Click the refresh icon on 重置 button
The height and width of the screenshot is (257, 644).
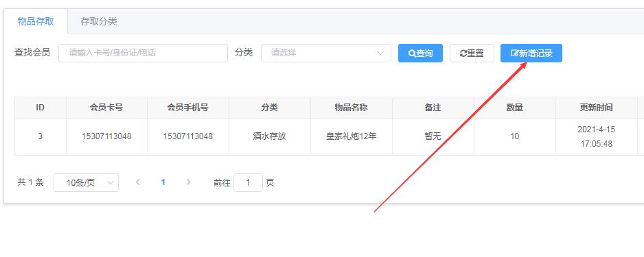pyautogui.click(x=463, y=53)
